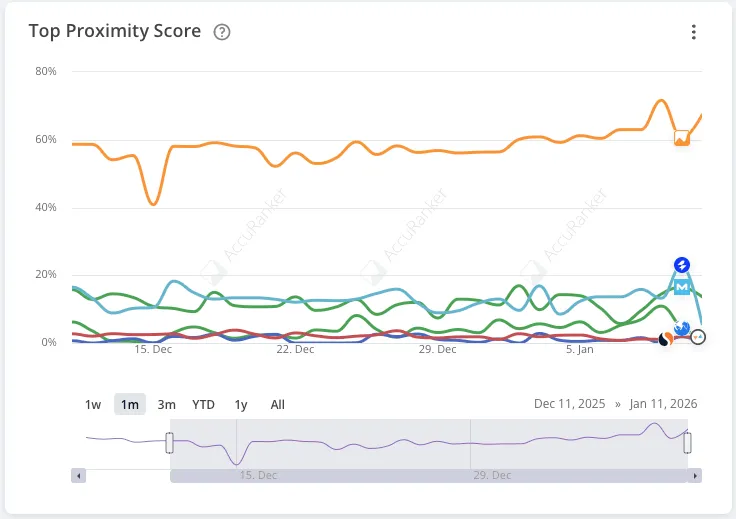Screen dimensions: 736x519
Task: Click the navigator scrollbar right arrow
Action: tap(696, 476)
